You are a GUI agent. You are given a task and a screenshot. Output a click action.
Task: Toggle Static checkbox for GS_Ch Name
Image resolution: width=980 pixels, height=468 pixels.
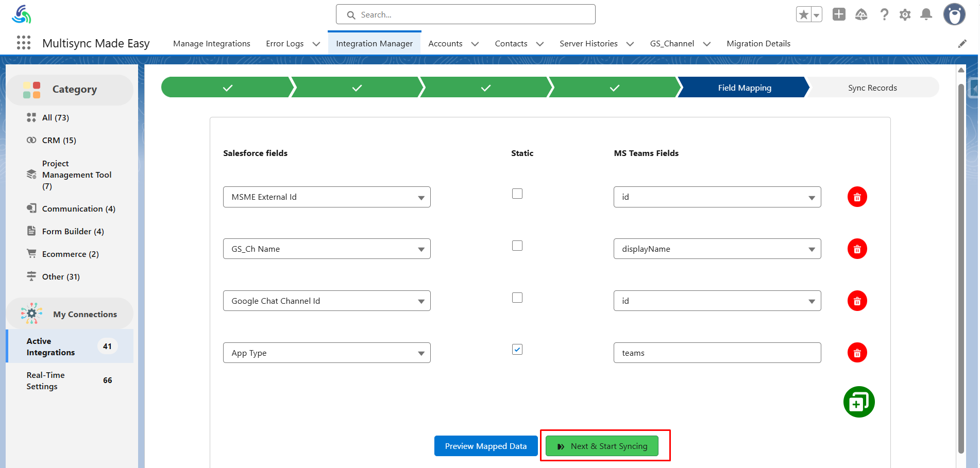tap(517, 246)
